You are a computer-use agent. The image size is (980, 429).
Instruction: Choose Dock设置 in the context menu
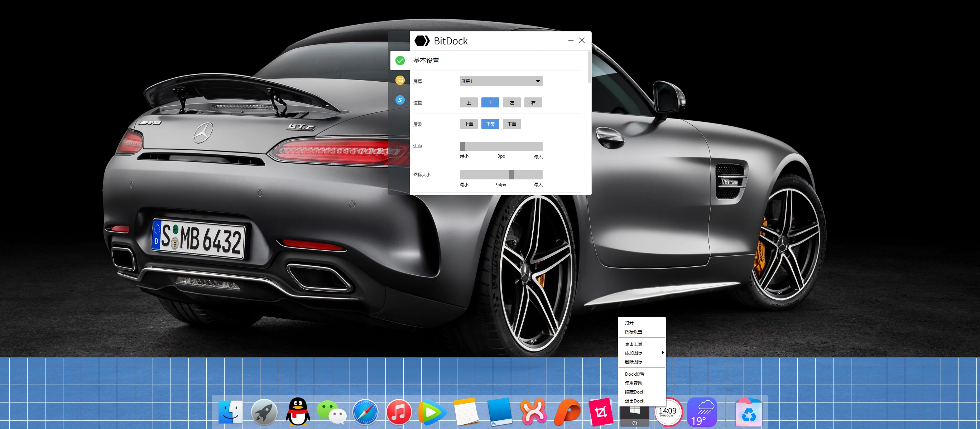click(642, 374)
